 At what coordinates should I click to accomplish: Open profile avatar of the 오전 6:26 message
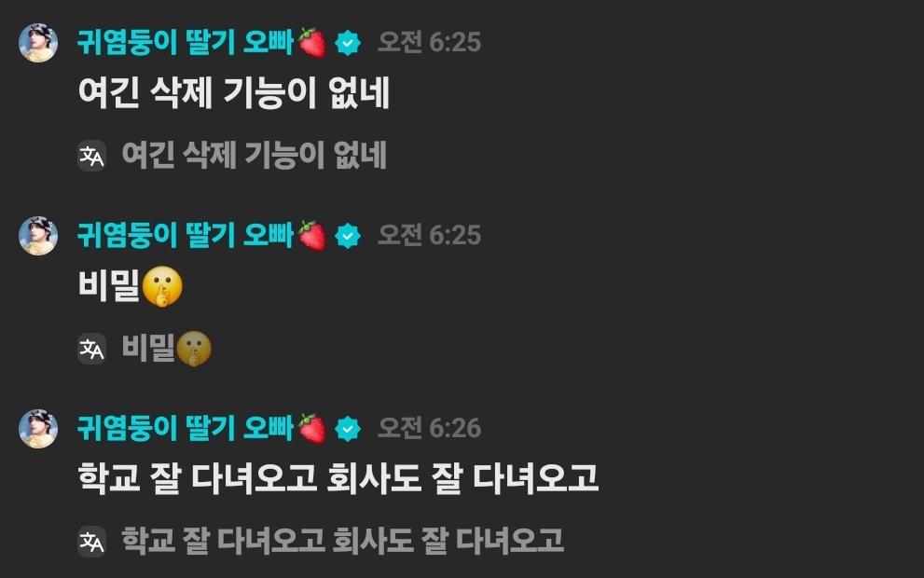(38, 428)
